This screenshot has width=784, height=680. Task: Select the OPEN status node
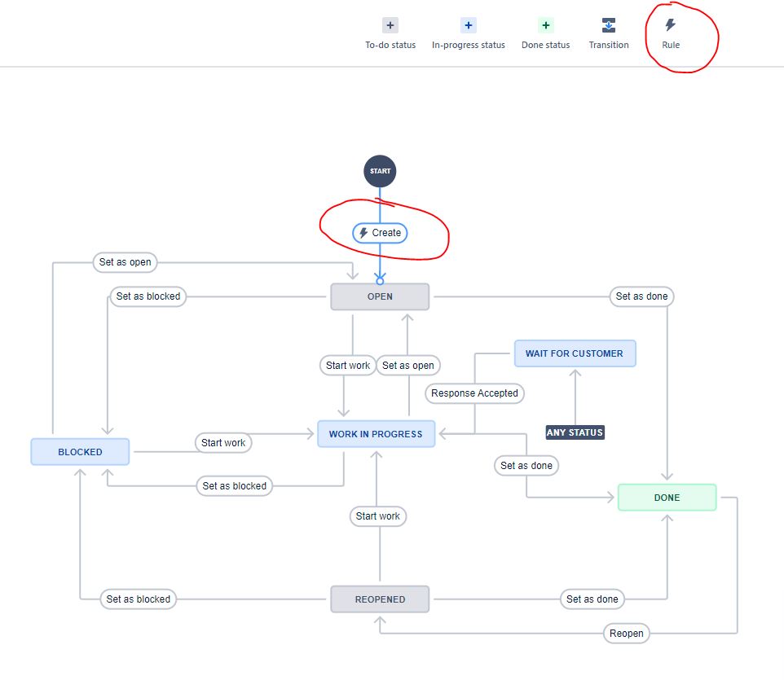click(380, 296)
